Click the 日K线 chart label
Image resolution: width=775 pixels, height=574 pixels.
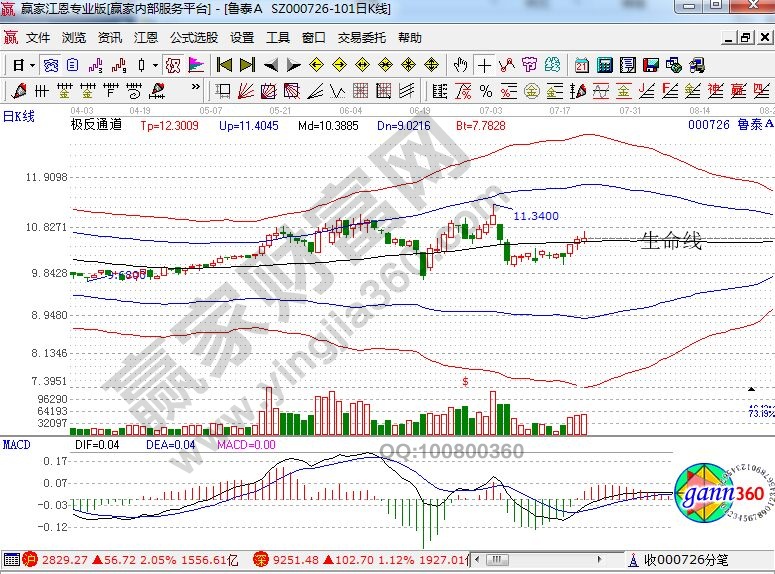click(x=19, y=116)
